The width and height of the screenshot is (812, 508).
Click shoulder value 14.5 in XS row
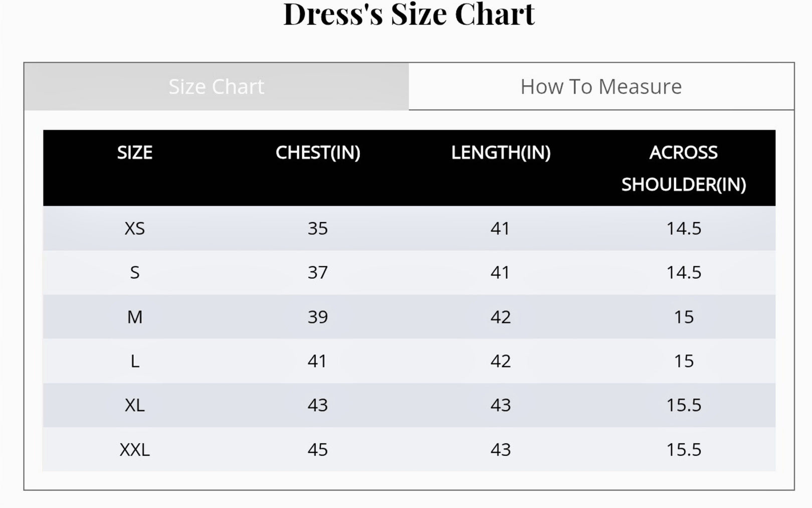coord(684,229)
